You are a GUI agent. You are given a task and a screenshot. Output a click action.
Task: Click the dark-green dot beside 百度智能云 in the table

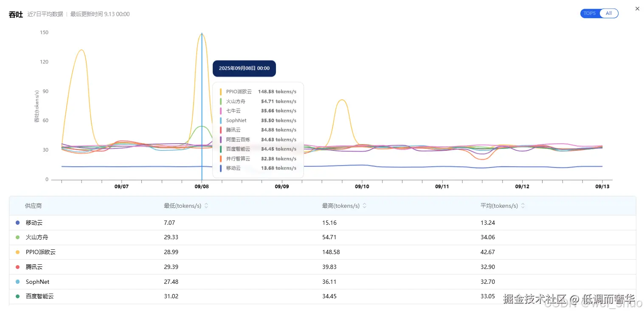(17, 296)
